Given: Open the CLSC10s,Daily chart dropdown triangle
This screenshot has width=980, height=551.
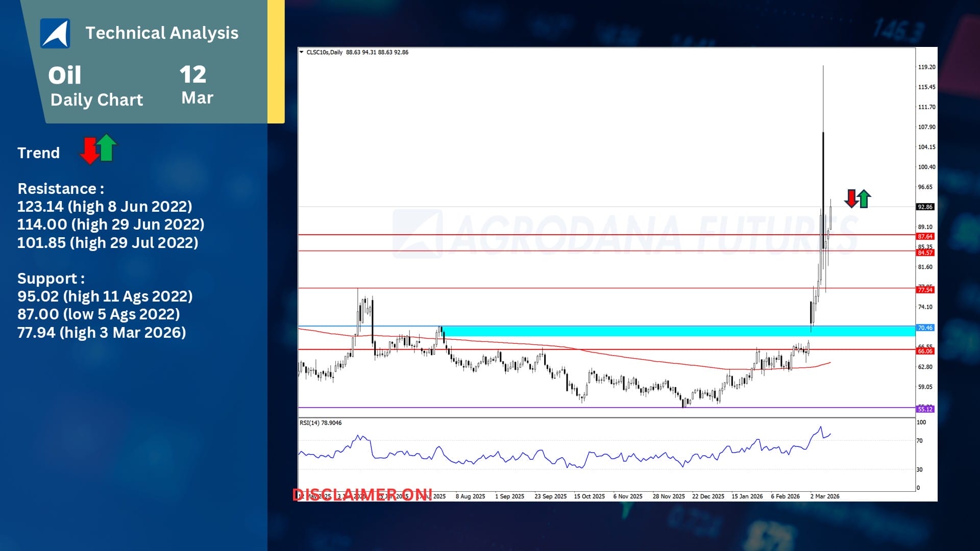Looking at the screenshot, I should coord(302,52).
